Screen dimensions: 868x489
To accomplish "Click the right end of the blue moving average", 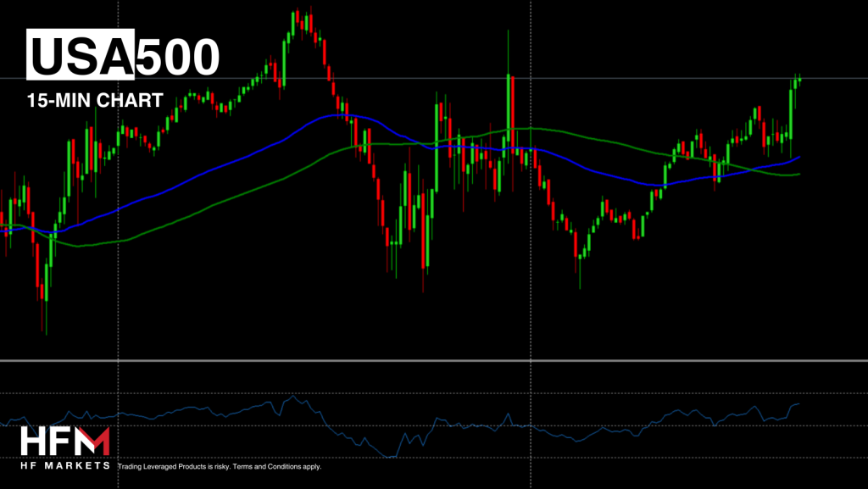I will (x=798, y=157).
